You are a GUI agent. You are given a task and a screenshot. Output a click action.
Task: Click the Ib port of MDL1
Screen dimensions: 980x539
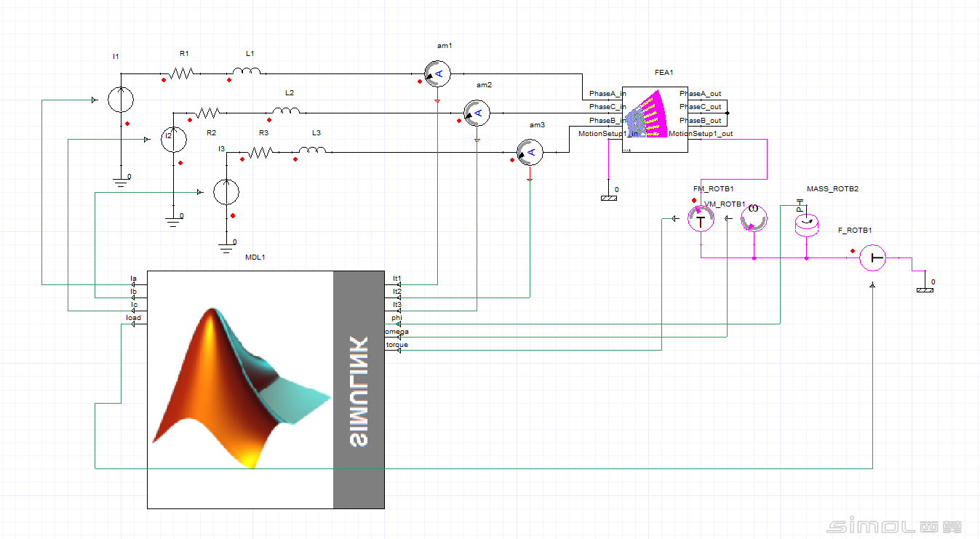133,292
